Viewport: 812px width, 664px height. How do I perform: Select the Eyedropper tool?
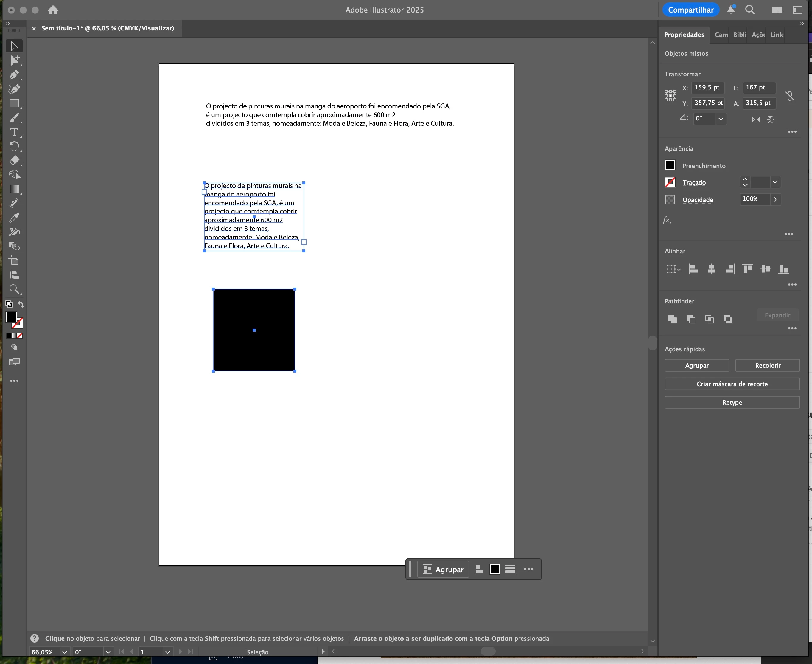coord(14,218)
